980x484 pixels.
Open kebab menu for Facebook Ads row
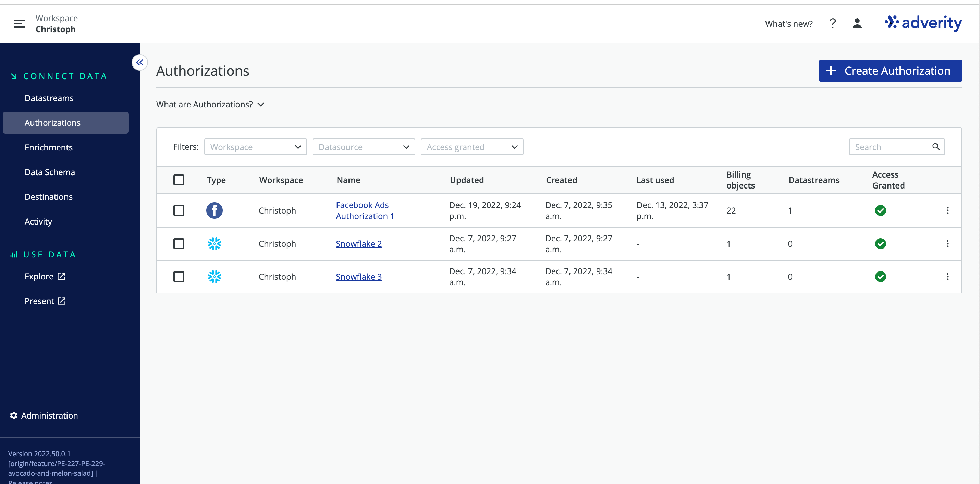tap(947, 210)
